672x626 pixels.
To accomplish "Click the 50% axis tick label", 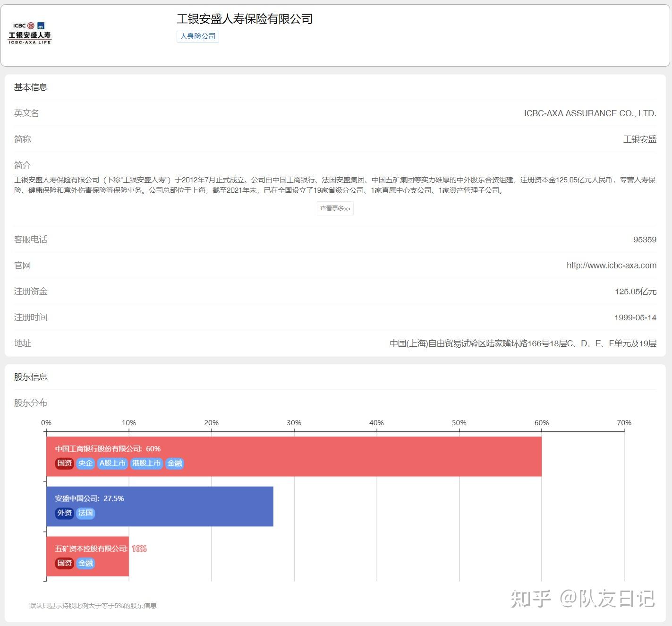I will tap(459, 423).
